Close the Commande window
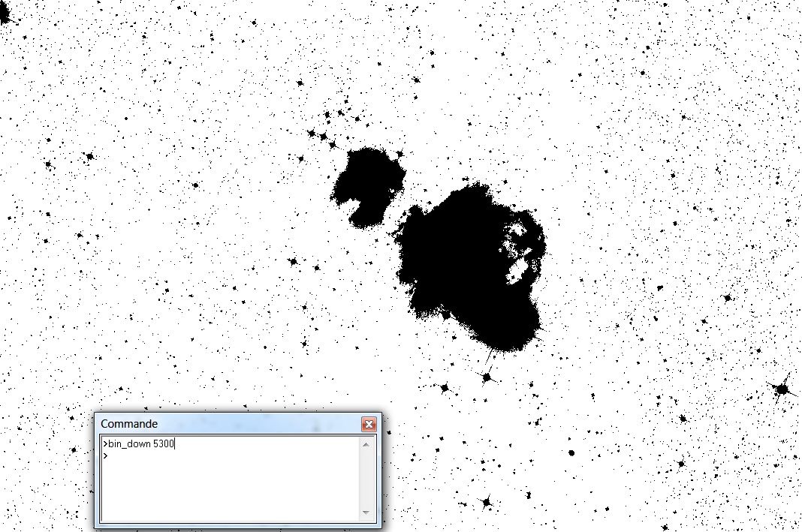The image size is (802, 532). pos(368,424)
